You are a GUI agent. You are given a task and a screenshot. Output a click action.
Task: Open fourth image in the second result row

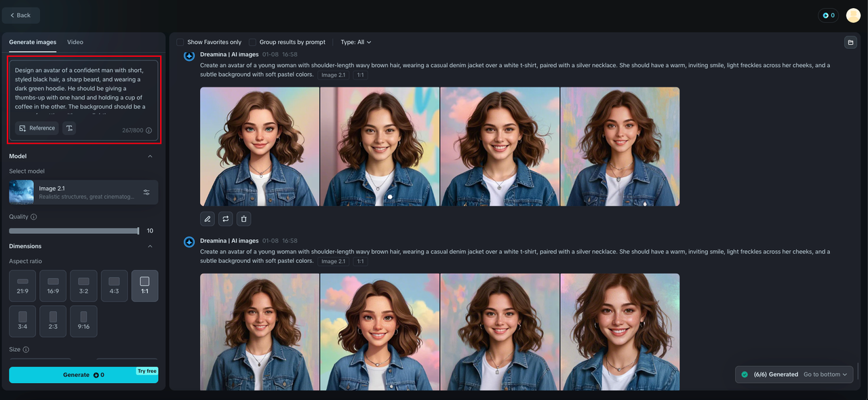[x=620, y=332]
